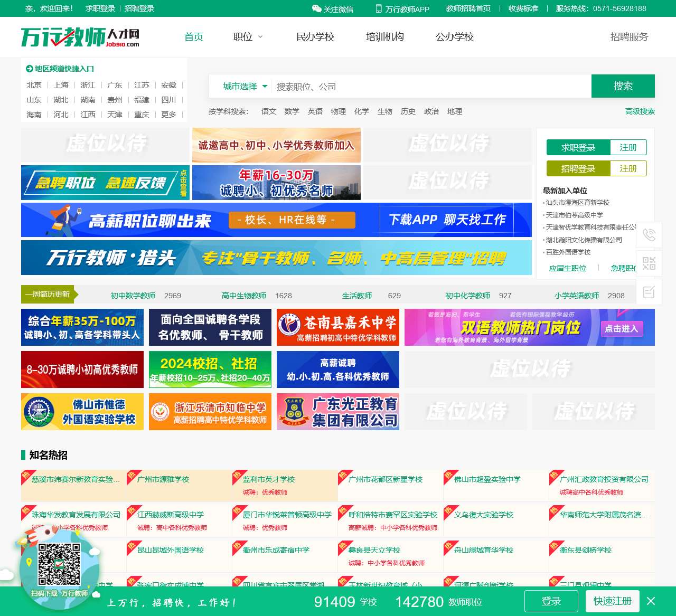The image size is (676, 616).
Task: Close the bottom registration banner
Action: (651, 601)
